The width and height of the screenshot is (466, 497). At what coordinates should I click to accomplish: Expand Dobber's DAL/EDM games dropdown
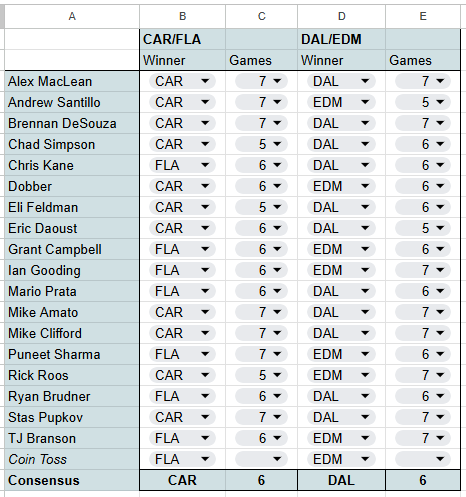[x=423, y=186]
